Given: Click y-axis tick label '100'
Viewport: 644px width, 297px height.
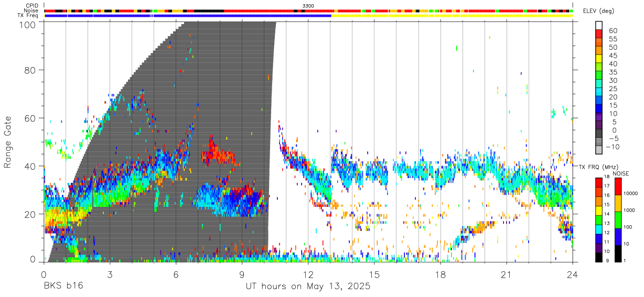Looking at the screenshot, I should coord(27,24).
